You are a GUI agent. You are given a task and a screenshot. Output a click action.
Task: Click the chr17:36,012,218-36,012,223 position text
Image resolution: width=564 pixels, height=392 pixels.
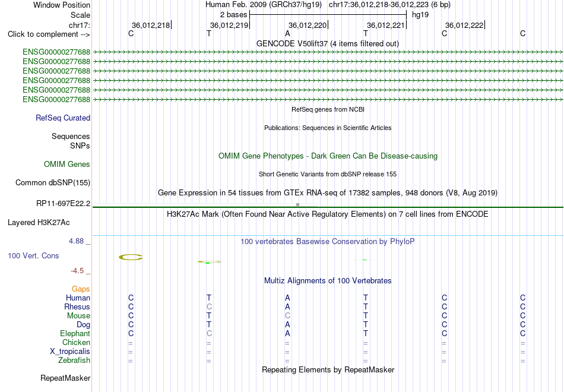click(378, 5)
